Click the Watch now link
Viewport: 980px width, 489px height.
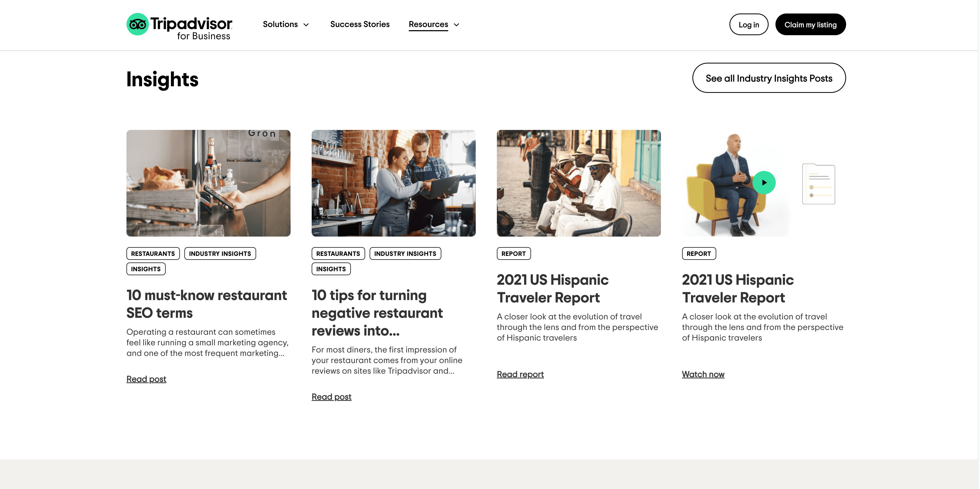click(703, 374)
